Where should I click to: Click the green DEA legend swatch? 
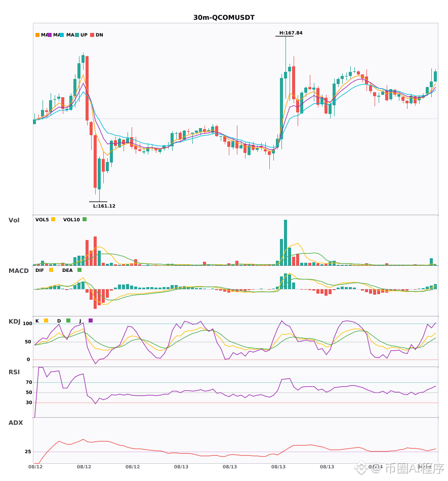[x=79, y=270]
